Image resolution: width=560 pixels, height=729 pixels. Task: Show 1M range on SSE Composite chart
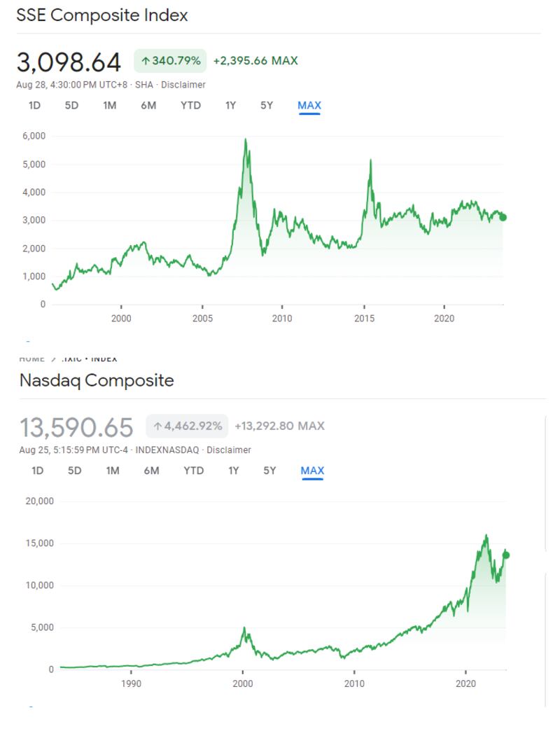point(109,106)
